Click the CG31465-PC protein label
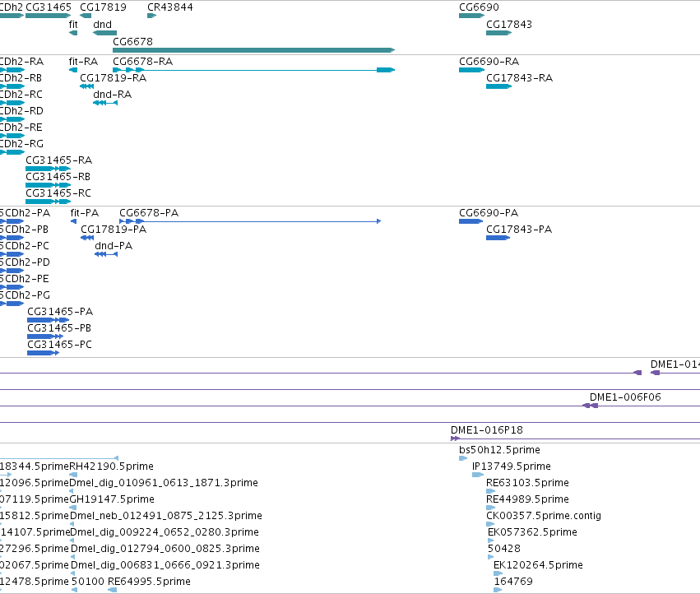The width and height of the screenshot is (700, 594). (x=59, y=345)
